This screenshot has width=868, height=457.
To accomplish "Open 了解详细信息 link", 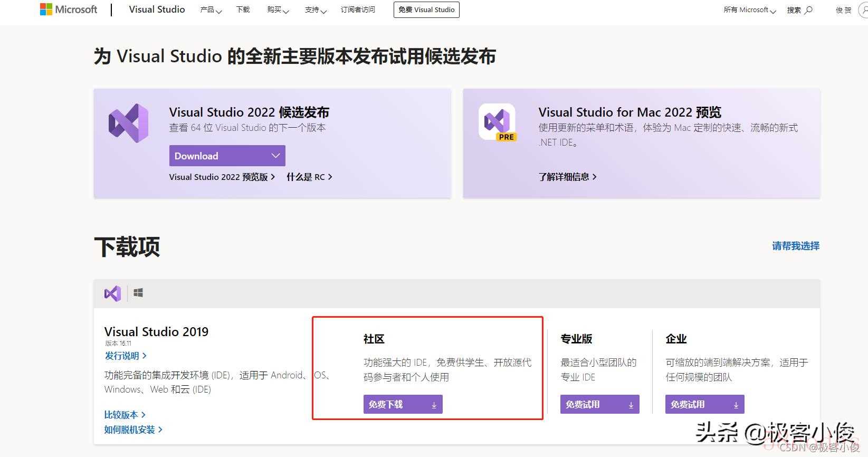I will tap(567, 177).
